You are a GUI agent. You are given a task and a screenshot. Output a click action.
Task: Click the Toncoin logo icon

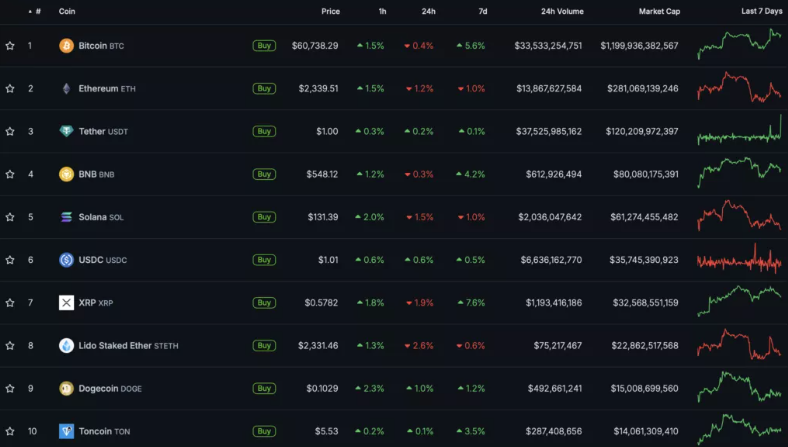[x=66, y=431]
